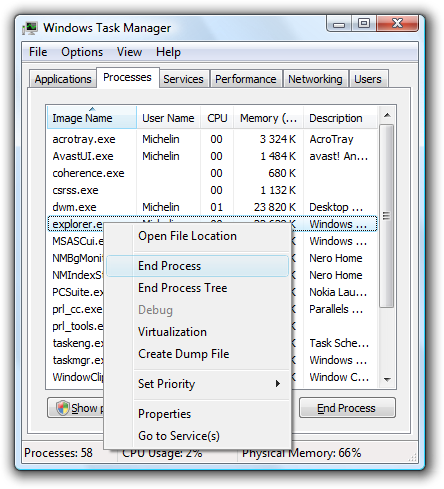Click the process list scrollbar thumb

(387, 216)
